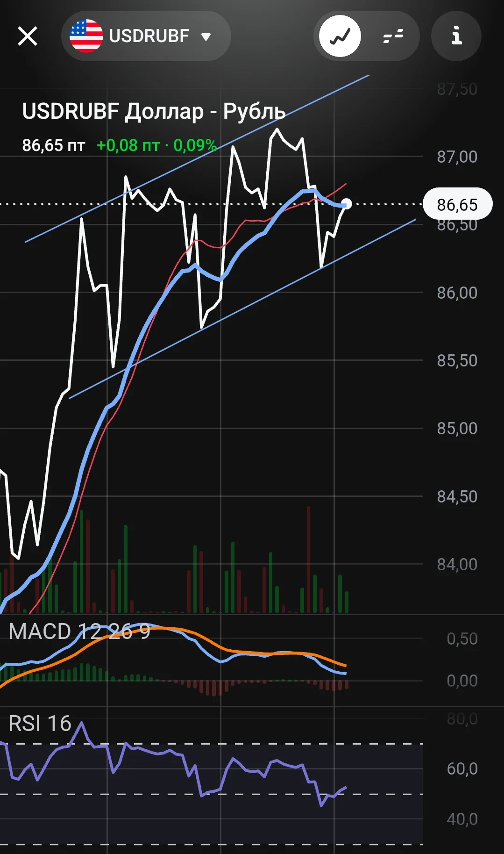Tap the US flag instrument icon
The image size is (504, 854).
pyautogui.click(x=86, y=36)
